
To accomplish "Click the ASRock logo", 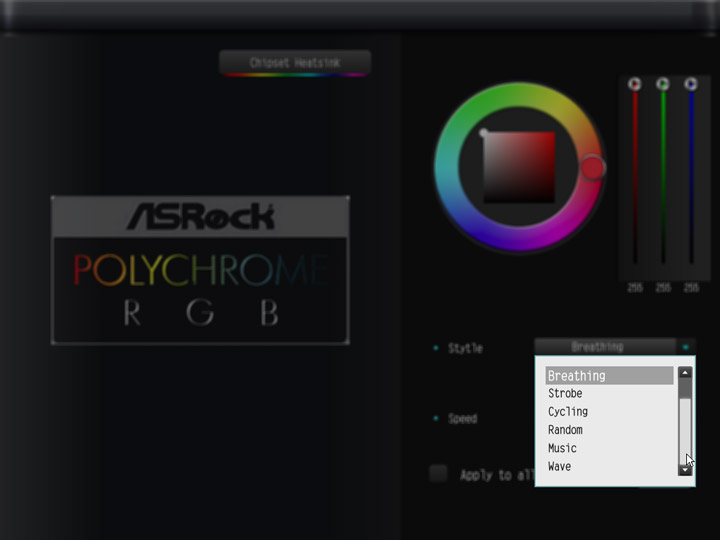I will [201, 216].
